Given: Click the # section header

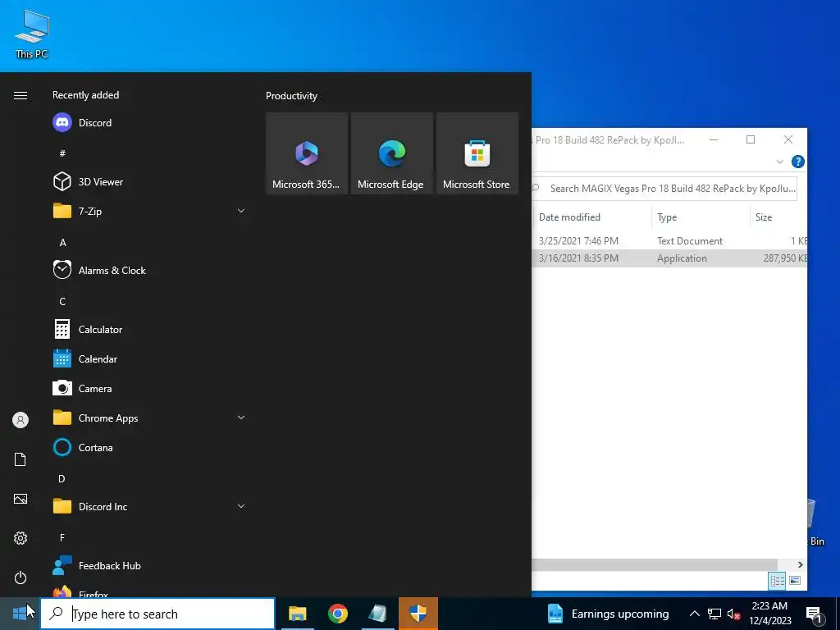Looking at the screenshot, I should click(x=62, y=153).
